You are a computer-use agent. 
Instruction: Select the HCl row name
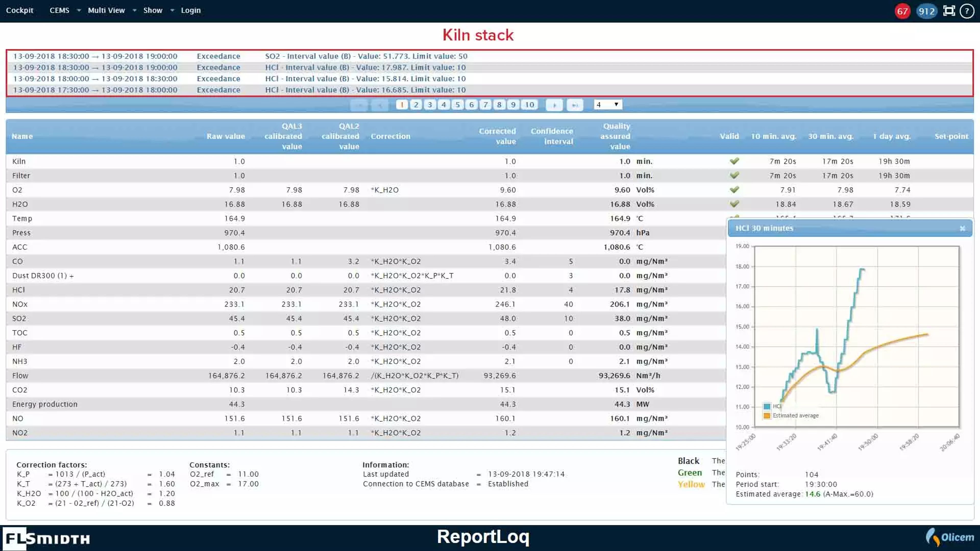point(19,290)
